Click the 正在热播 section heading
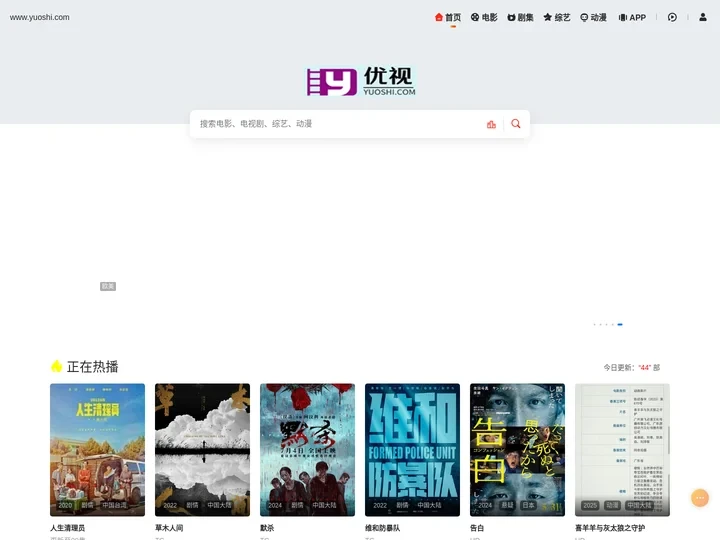Screen dimensions: 720x540 pyautogui.click(x=92, y=366)
